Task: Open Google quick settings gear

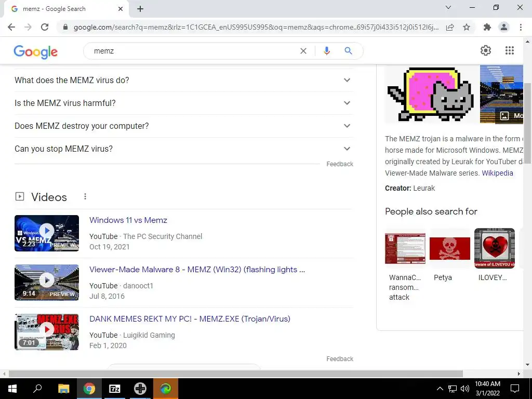Action: [486, 50]
